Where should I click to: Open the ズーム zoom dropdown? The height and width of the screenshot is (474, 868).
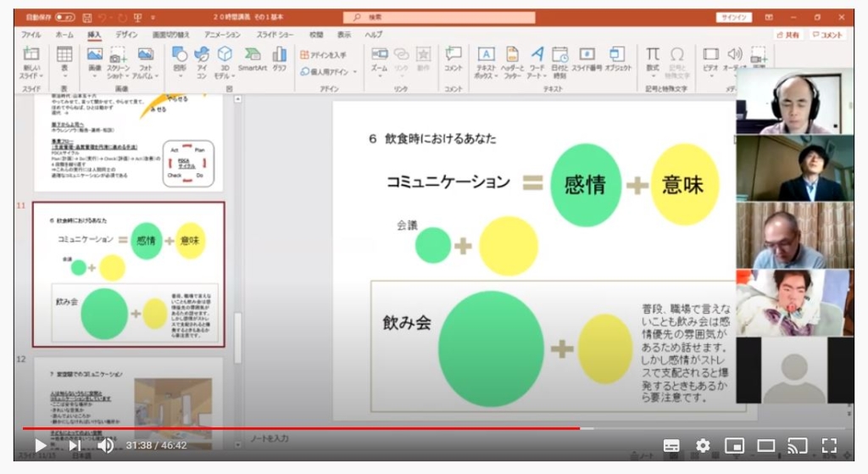(379, 62)
